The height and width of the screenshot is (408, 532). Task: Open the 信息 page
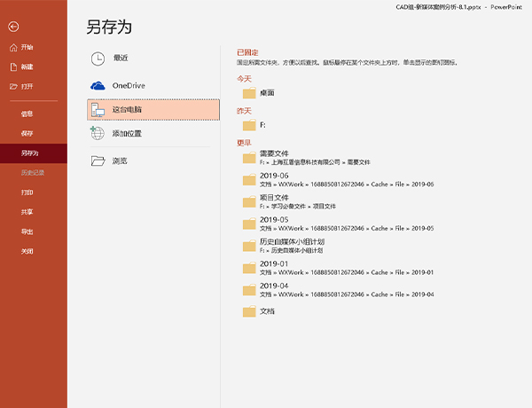(34, 114)
